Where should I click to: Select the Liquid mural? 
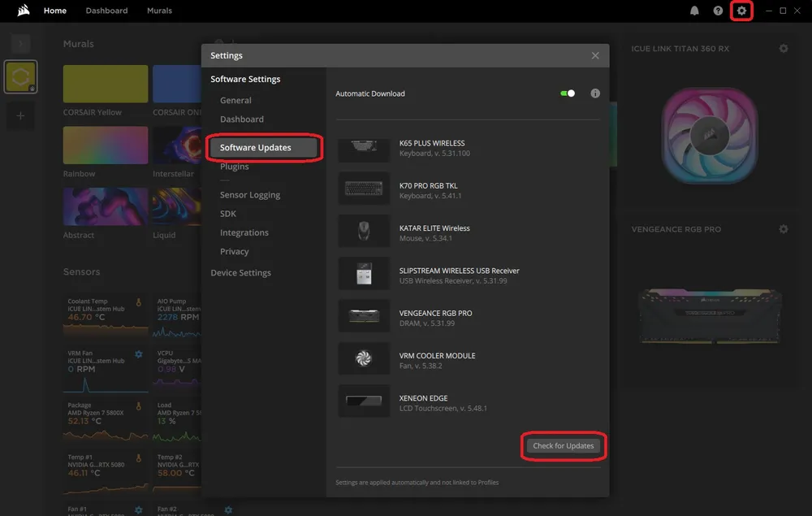tap(177, 206)
